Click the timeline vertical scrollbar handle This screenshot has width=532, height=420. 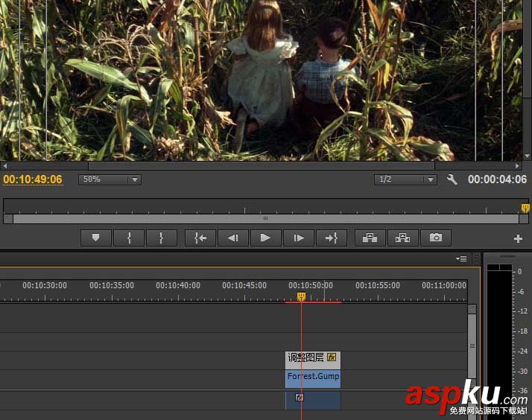pos(472,346)
